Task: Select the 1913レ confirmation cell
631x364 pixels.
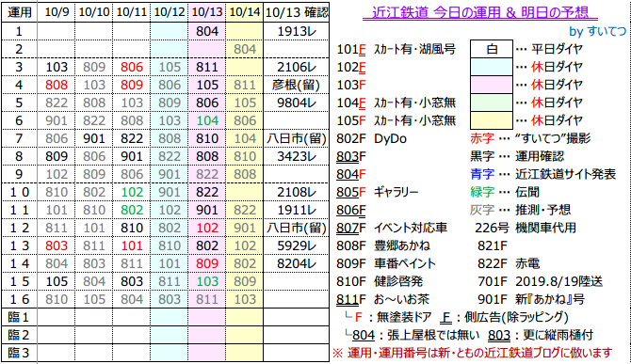Action: click(x=297, y=31)
